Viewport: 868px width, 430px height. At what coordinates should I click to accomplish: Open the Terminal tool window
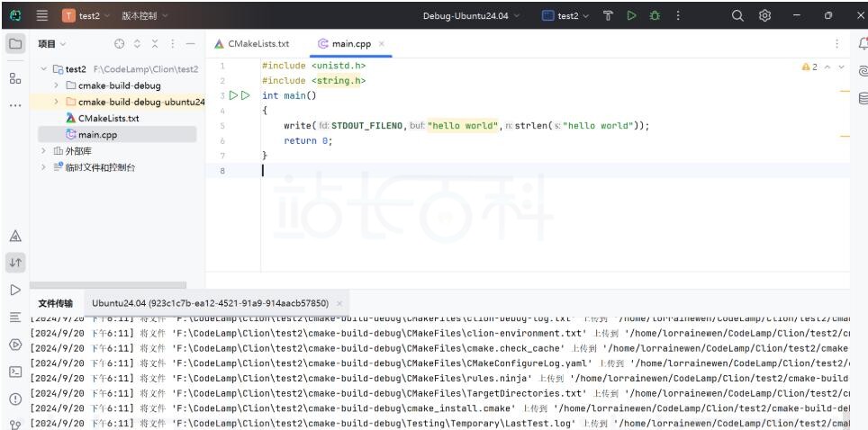click(x=14, y=372)
